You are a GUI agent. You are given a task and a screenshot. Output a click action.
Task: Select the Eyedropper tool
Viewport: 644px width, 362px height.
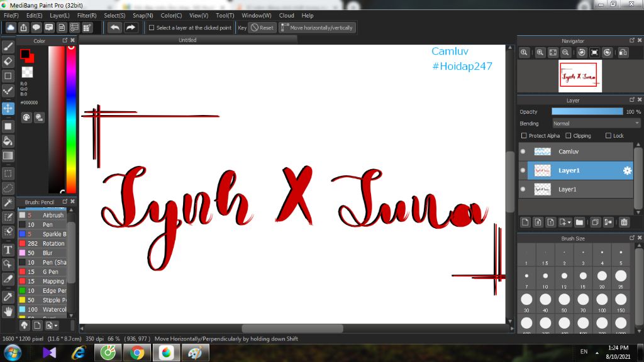click(8, 297)
